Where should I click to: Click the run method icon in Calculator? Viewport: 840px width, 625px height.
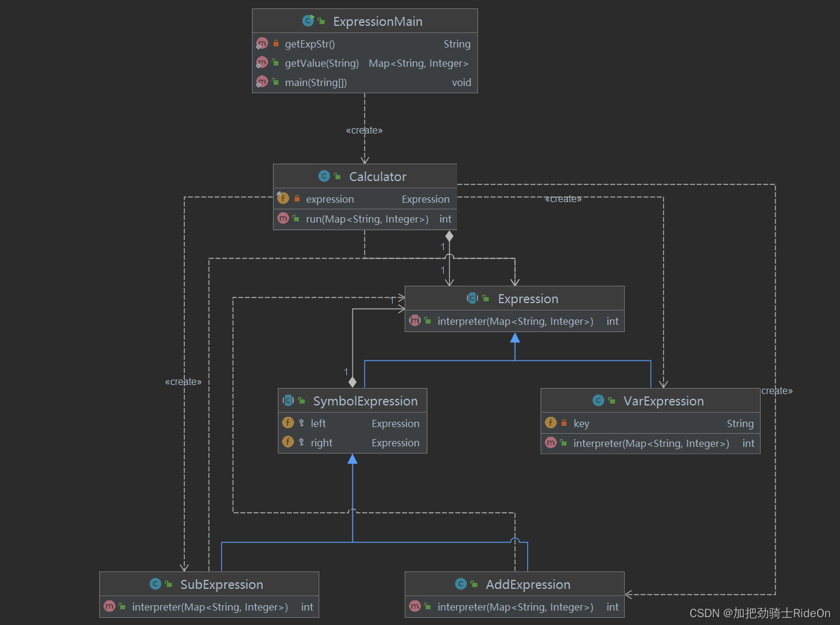coord(283,218)
